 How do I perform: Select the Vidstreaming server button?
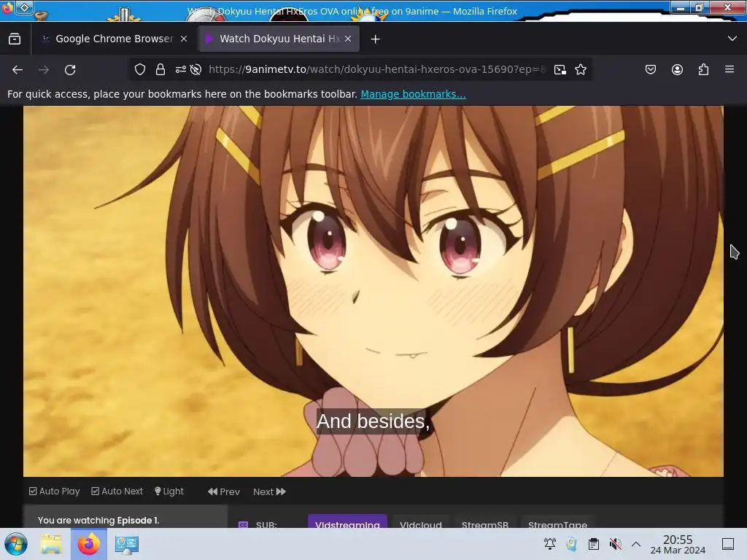coord(347,522)
